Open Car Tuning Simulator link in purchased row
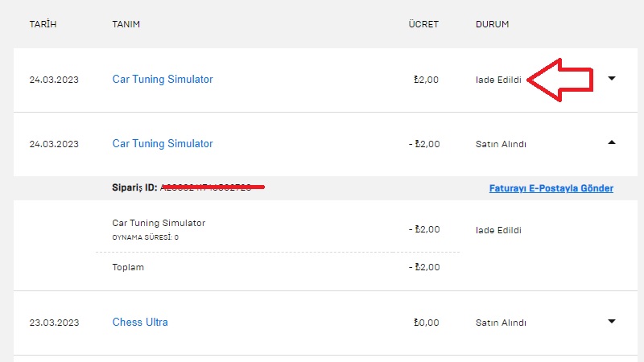The height and width of the screenshot is (362, 644). click(x=163, y=144)
